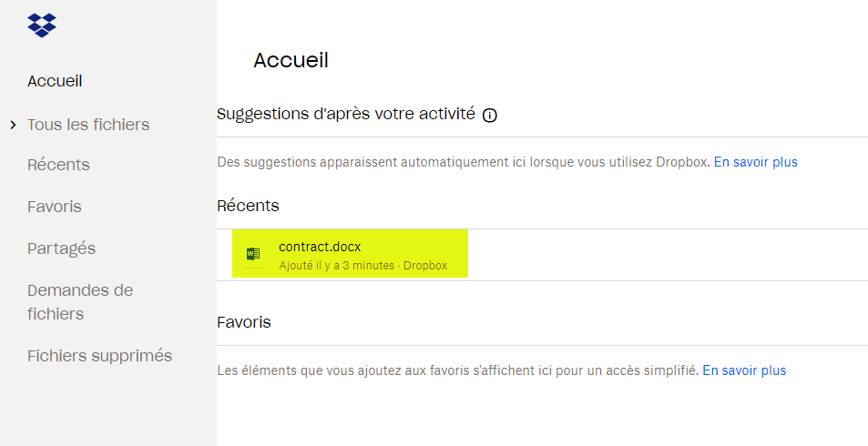Click the Accueil page title
868x446 pixels.
(291, 60)
